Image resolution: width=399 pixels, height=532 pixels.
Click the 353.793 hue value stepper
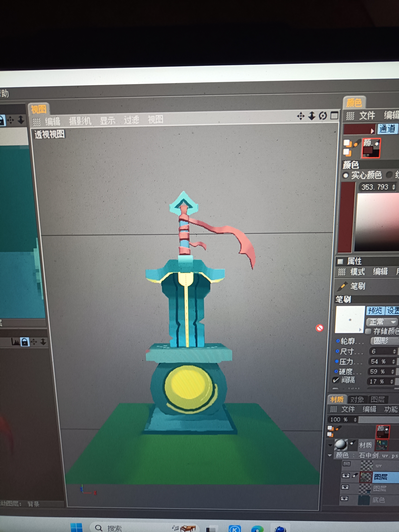(393, 187)
